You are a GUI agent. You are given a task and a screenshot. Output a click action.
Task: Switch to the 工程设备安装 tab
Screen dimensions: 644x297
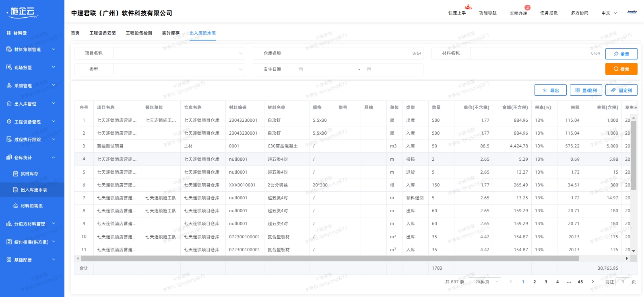[x=103, y=33]
